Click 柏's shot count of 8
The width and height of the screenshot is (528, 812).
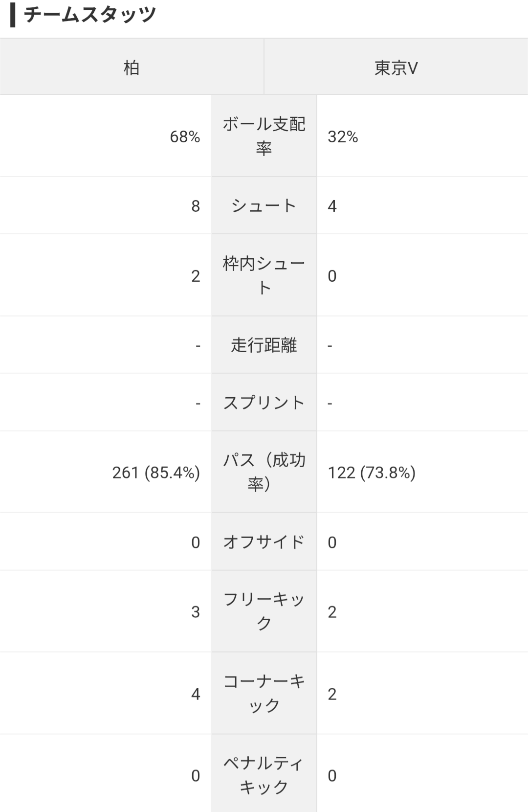coord(196,206)
